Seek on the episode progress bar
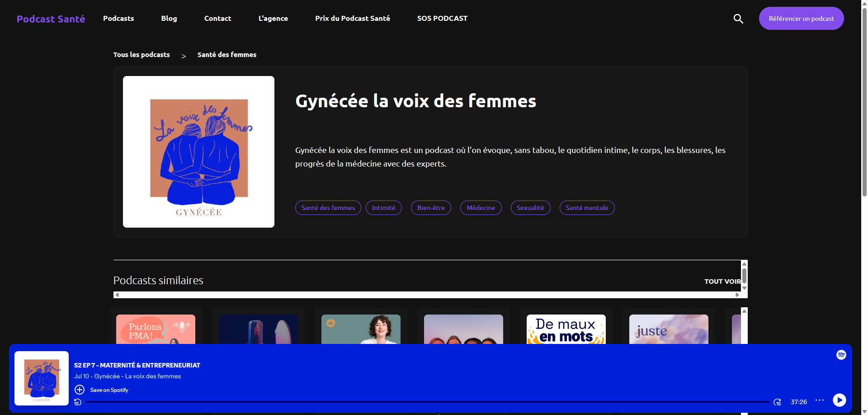The image size is (868, 415). coord(427,402)
